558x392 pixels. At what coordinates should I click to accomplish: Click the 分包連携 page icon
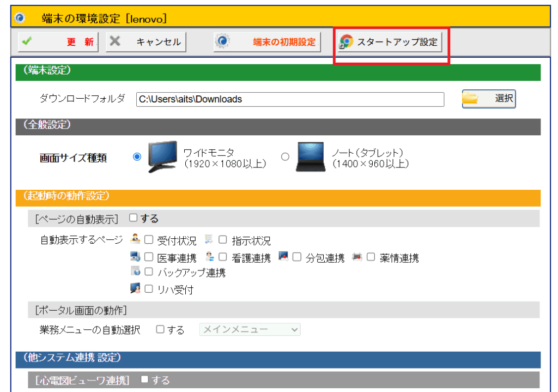pos(283,256)
